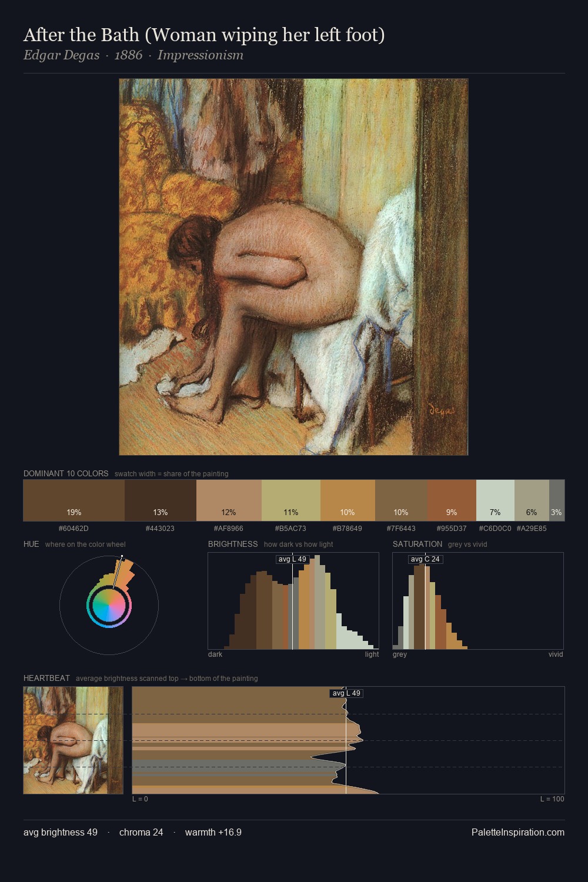
Task: Click 'how dark vs how light' caption
Action: (x=299, y=544)
